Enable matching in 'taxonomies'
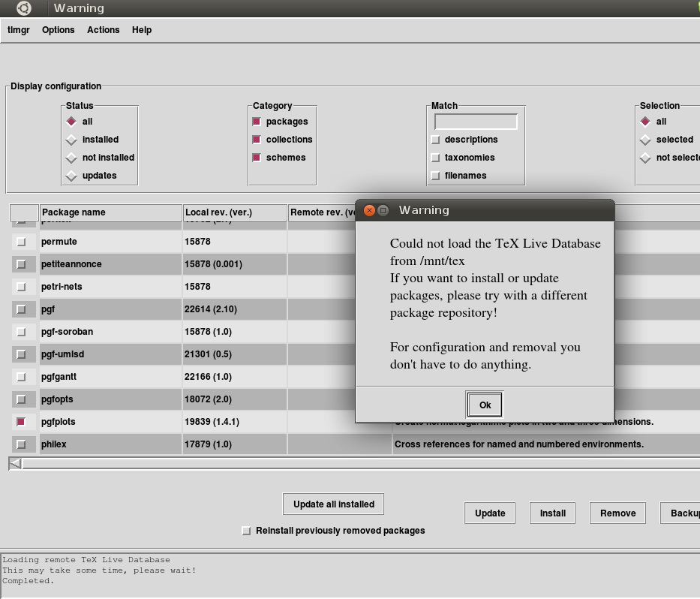The width and height of the screenshot is (700, 599). point(435,158)
